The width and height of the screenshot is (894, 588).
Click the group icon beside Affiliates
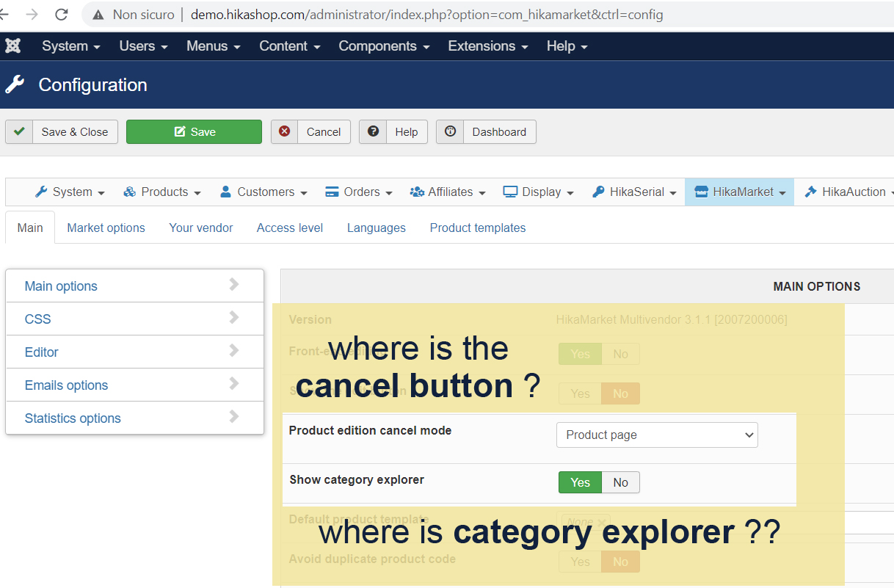[x=417, y=192]
